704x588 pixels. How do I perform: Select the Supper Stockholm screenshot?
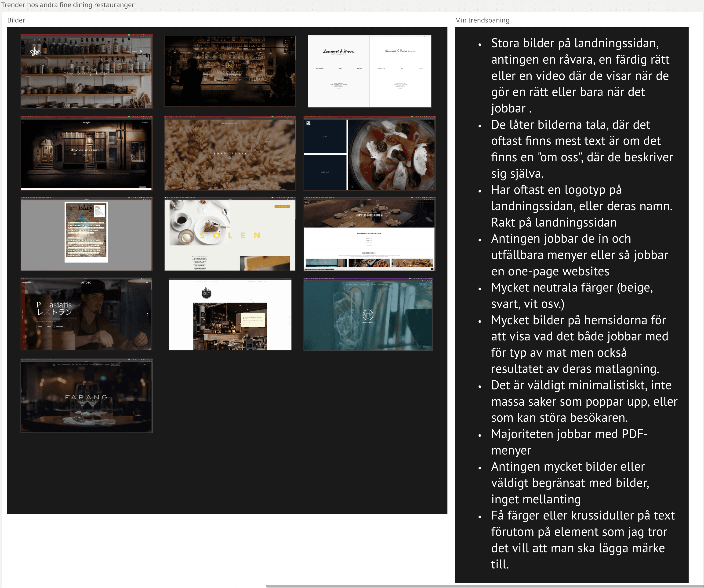point(369,234)
